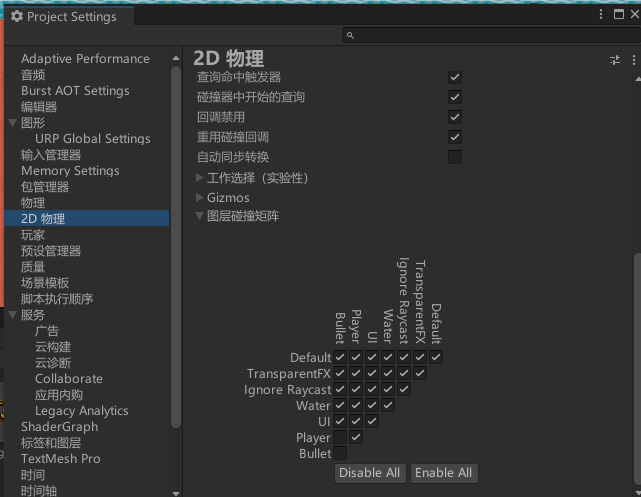Open 包管理器 settings
Image resolution: width=641 pixels, height=497 pixels.
[x=45, y=187]
